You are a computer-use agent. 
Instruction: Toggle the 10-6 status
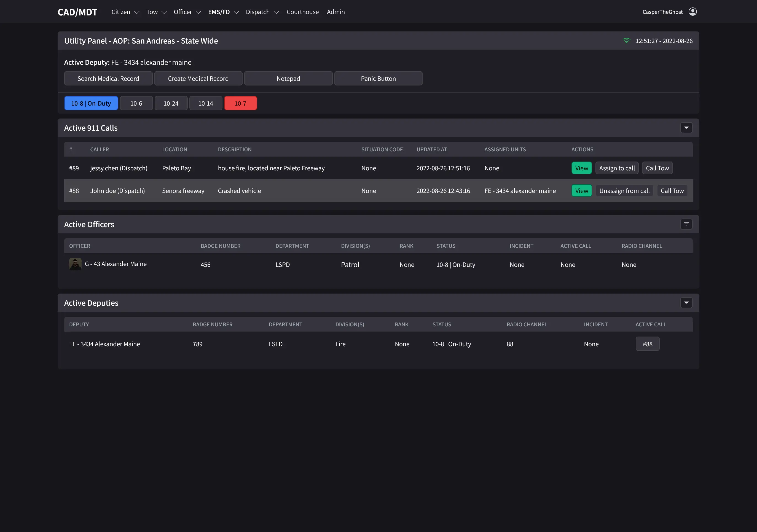[136, 103]
